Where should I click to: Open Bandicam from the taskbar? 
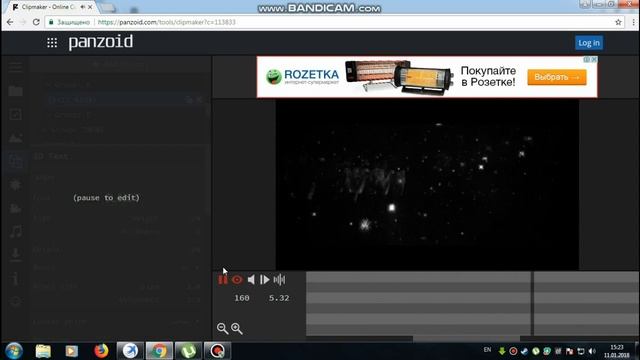[x=217, y=351]
